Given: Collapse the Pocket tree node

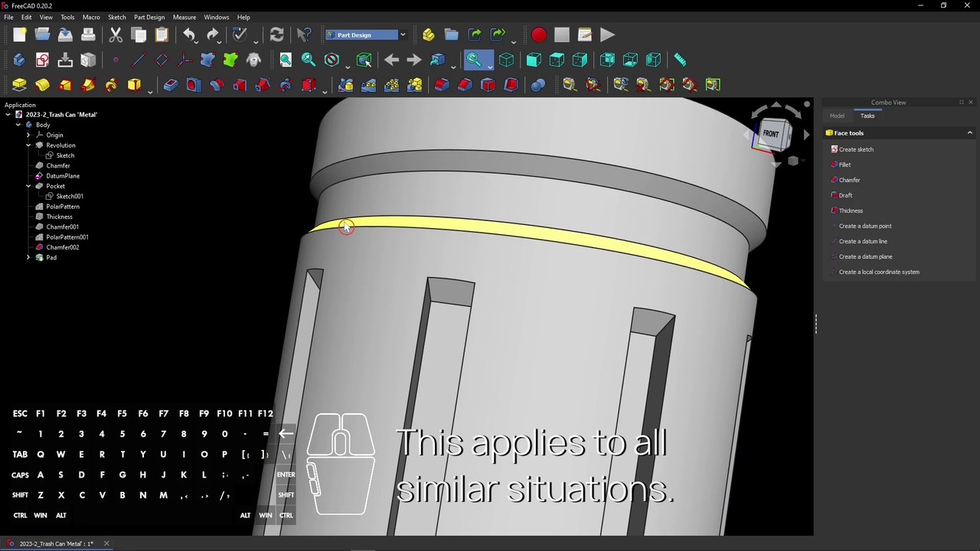Looking at the screenshot, I should point(28,186).
